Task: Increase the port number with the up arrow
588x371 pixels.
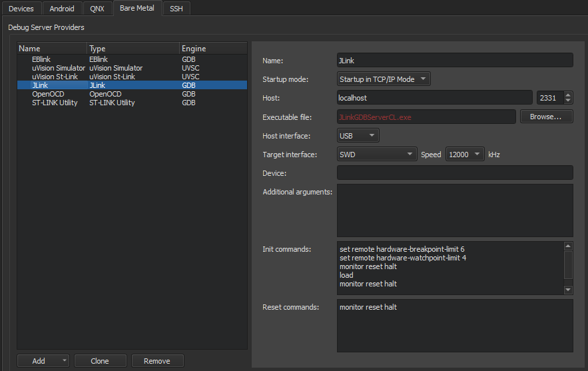Action: point(567,95)
